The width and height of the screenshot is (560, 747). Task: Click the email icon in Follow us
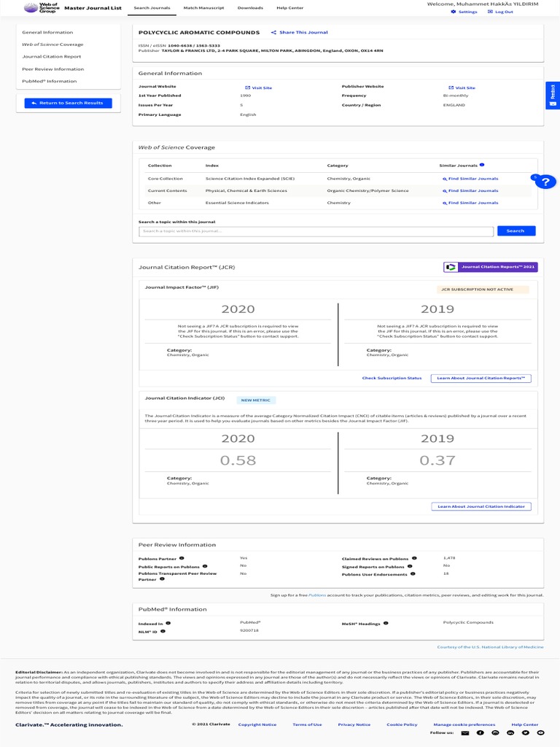click(465, 732)
